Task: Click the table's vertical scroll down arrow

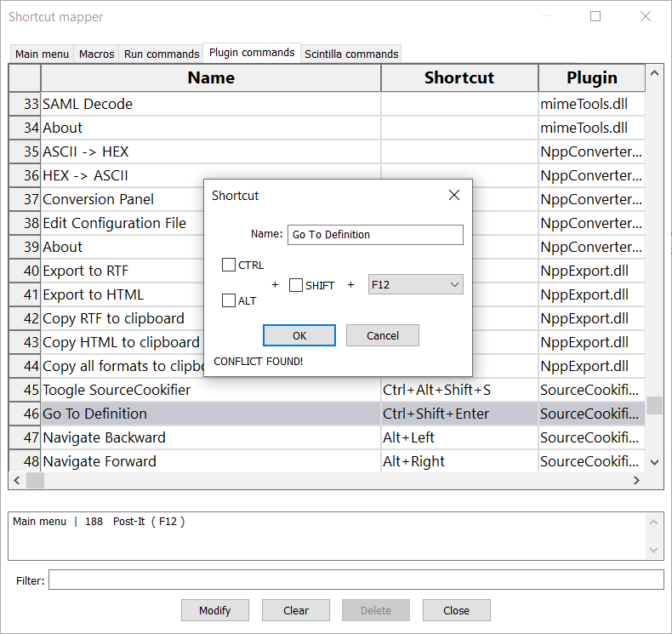Action: coord(654,462)
